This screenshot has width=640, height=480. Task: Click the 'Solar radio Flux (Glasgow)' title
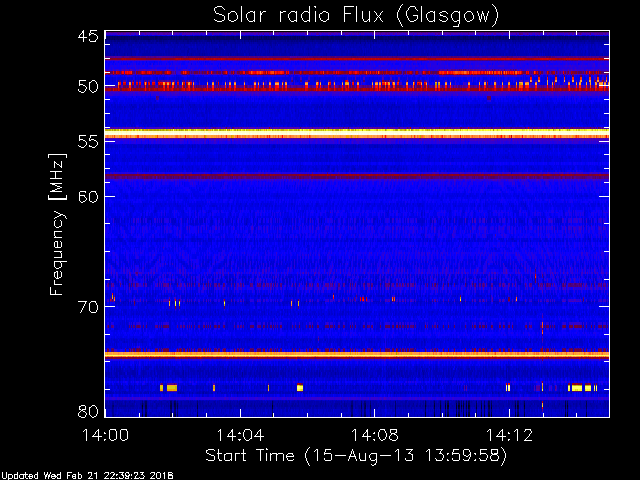356,16
